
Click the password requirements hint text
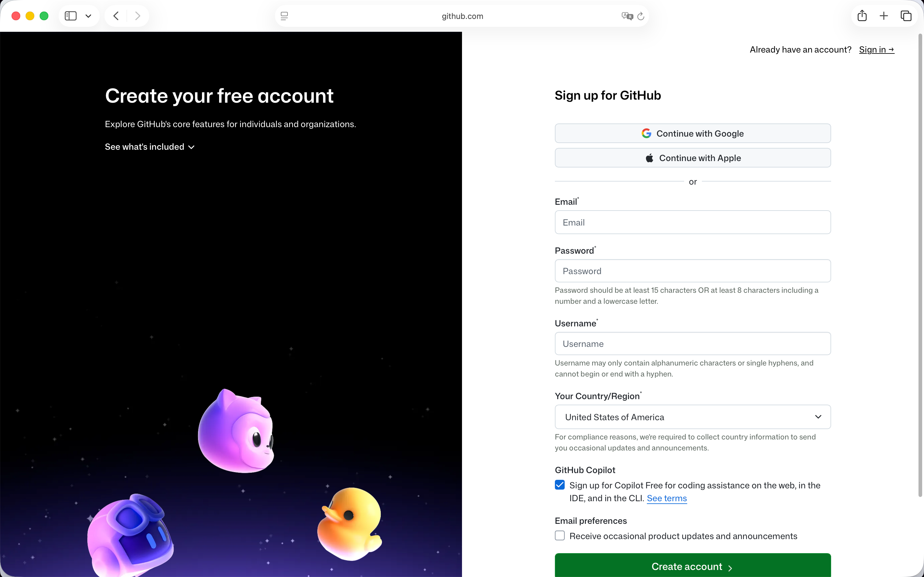coord(687,296)
